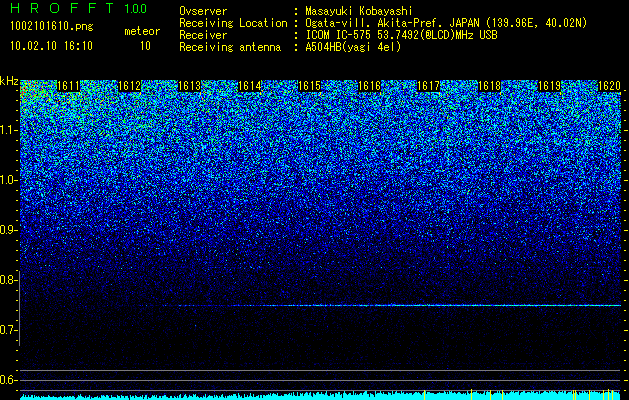Screen dimensions: 629x400
Task: Click the 1619 time marker
Action: coord(549,86)
